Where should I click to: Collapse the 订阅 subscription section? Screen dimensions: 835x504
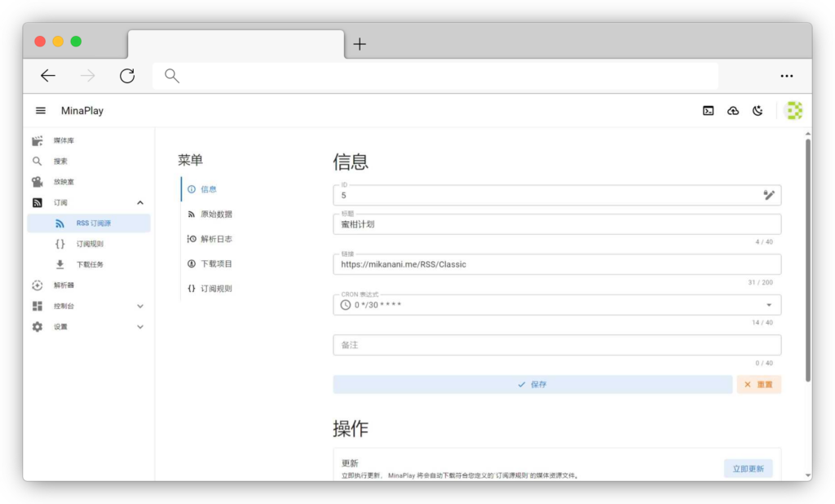140,203
